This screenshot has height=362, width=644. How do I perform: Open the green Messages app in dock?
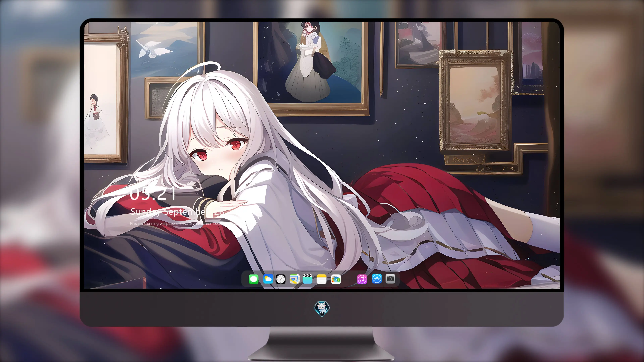[254, 279]
